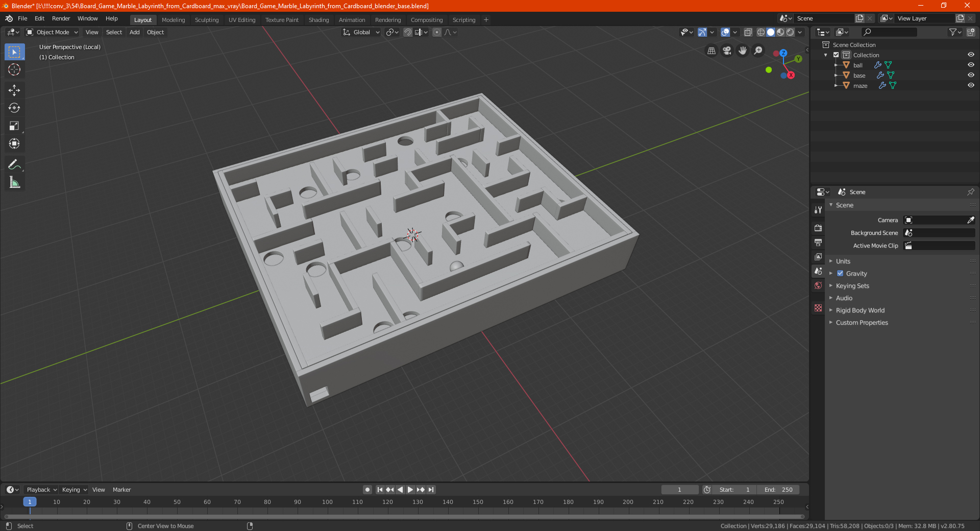Open Output properties tab
This screenshot has height=531, width=980.
click(818, 242)
